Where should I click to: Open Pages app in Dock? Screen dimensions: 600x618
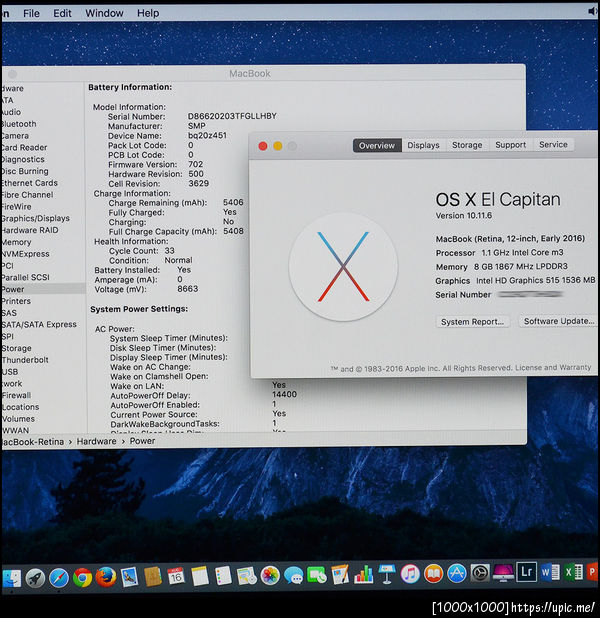pos(340,575)
